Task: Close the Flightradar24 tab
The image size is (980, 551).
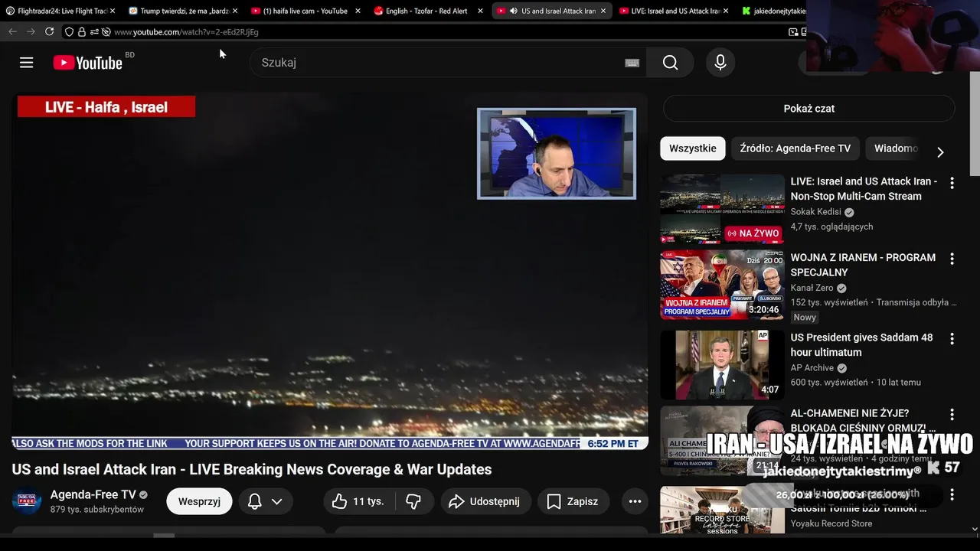Action: click(112, 11)
